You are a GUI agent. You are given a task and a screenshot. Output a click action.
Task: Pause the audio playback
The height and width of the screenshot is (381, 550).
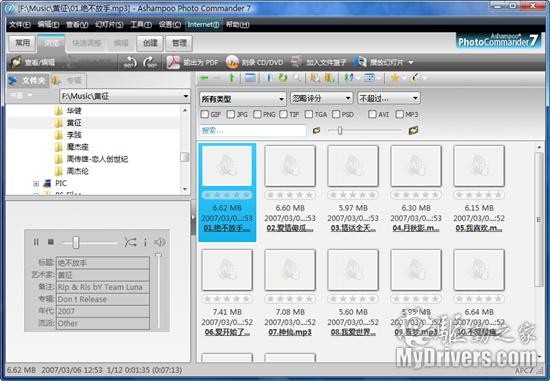pyautogui.click(x=36, y=242)
